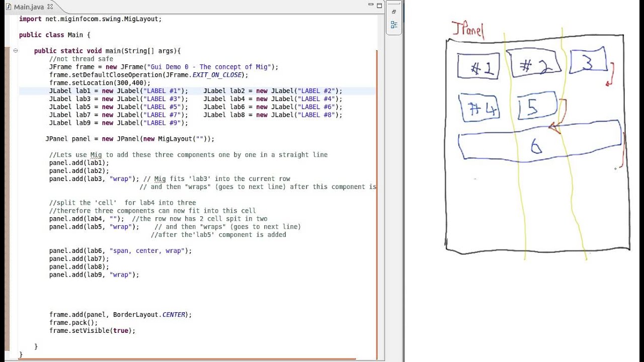Collapse the main method fold marker

click(x=16, y=51)
